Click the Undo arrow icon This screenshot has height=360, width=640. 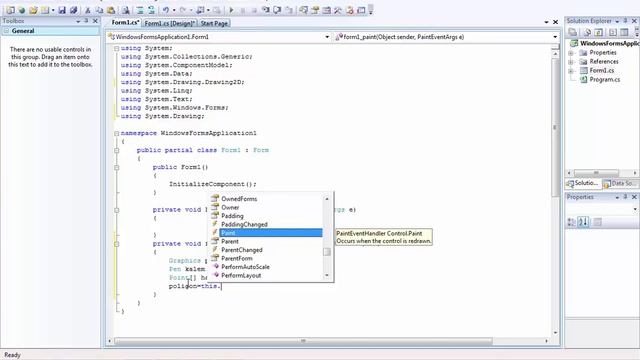166,10
